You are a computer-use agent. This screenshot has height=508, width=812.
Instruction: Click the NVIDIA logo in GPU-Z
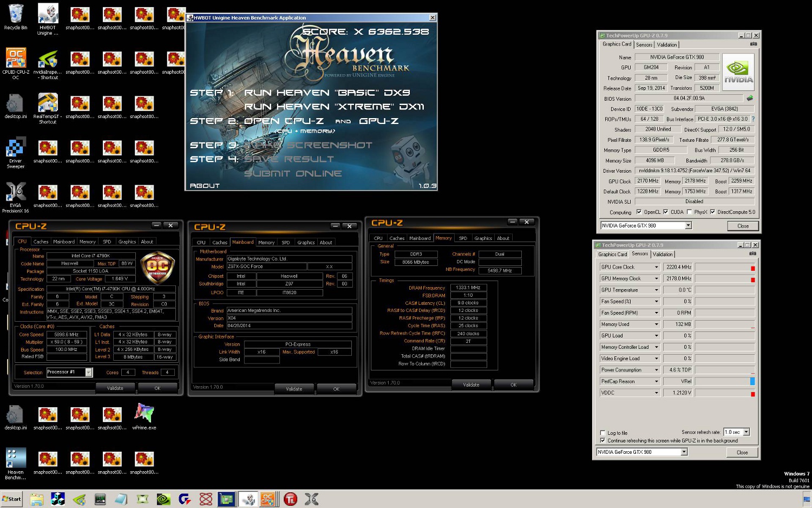pos(738,73)
